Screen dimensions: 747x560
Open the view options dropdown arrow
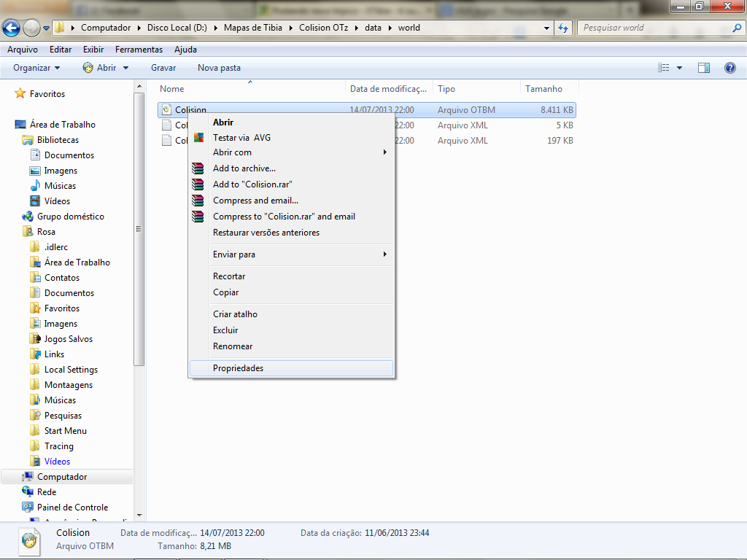point(679,68)
